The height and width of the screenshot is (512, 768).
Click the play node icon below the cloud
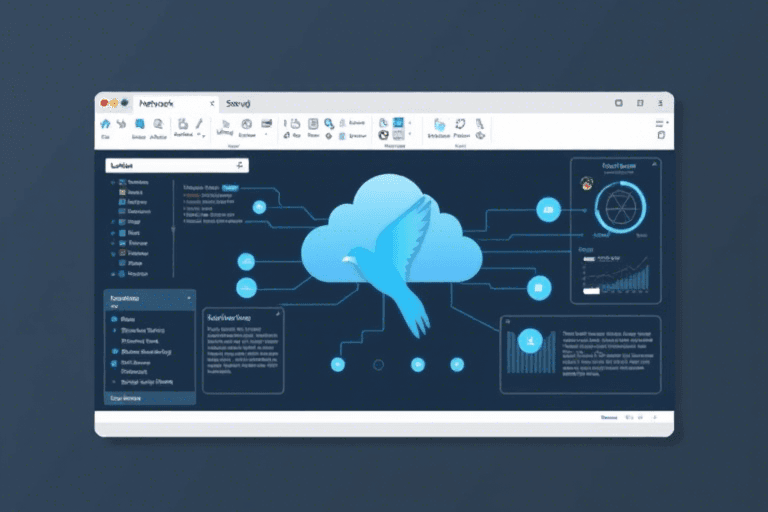417,364
